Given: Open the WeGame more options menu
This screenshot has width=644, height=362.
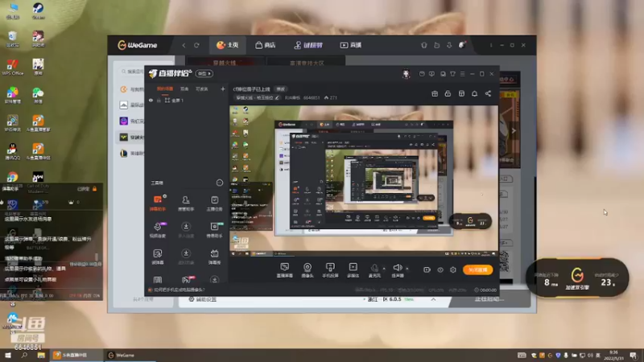Looking at the screenshot, I should [491, 45].
